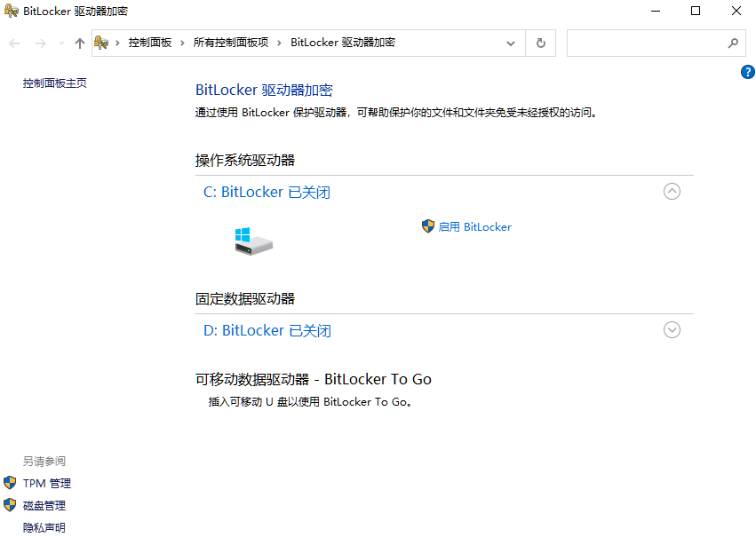756x553 pixels.
Task: Click the 另请参阅 label
Action: point(44,461)
